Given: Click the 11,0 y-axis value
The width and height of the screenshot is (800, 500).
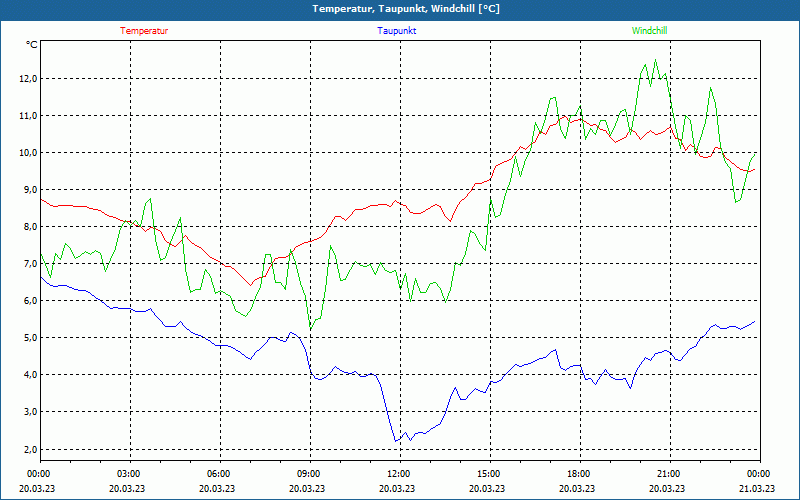Looking at the screenshot, I should (28, 116).
